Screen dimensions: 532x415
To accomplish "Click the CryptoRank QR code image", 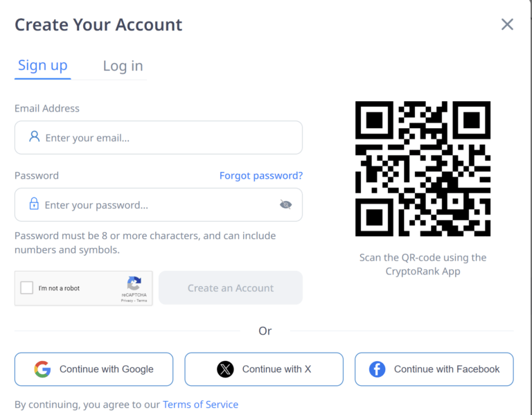I will pos(423,168).
